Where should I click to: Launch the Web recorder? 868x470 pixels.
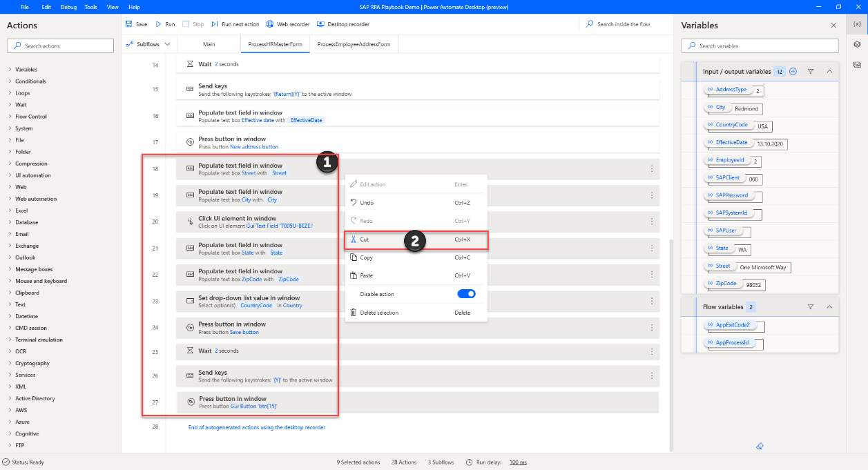tap(287, 23)
